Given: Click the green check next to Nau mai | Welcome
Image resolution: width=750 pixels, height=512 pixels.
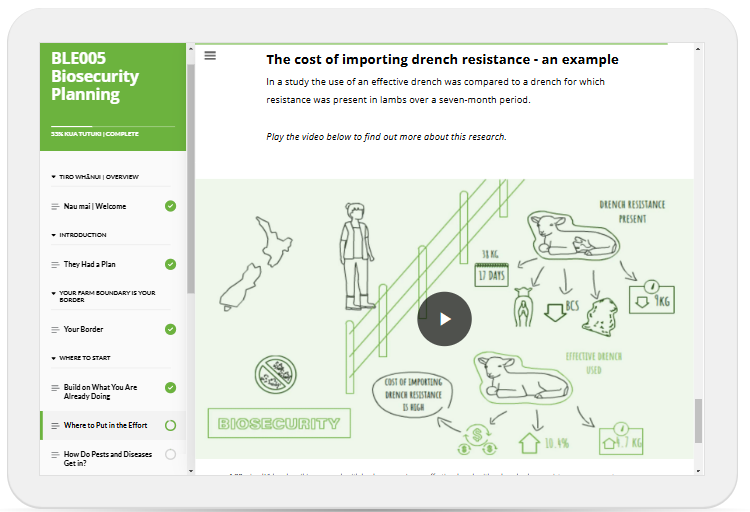Looking at the screenshot, I should tap(170, 206).
